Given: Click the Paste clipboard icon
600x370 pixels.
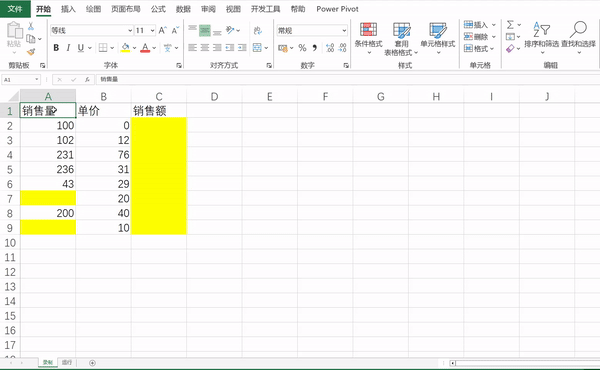Looking at the screenshot, I should point(15,31).
